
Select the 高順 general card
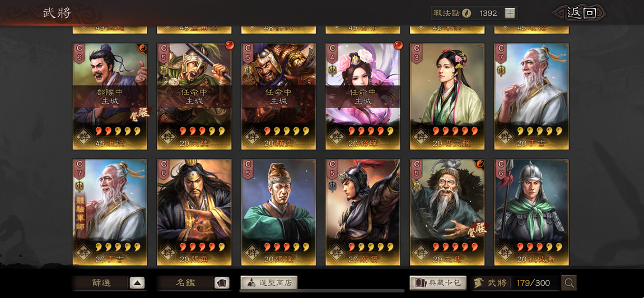[x=363, y=212]
